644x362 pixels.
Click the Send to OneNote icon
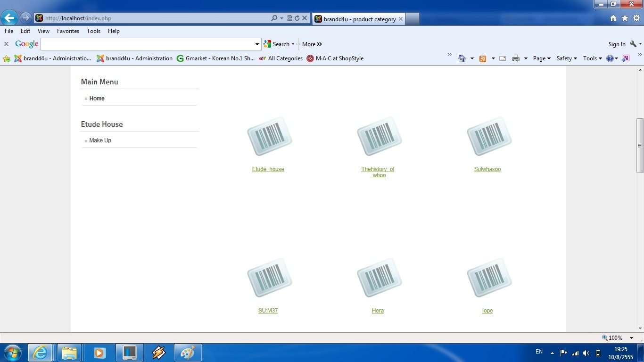pos(626,58)
